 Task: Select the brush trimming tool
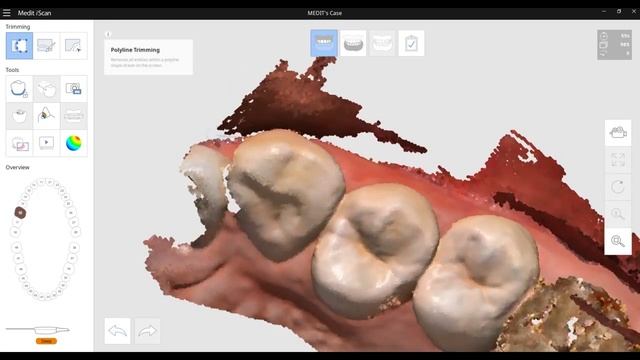[x=46, y=46]
